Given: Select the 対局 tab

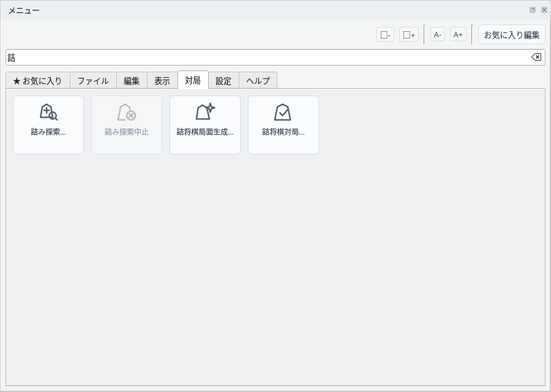Looking at the screenshot, I should tap(193, 80).
